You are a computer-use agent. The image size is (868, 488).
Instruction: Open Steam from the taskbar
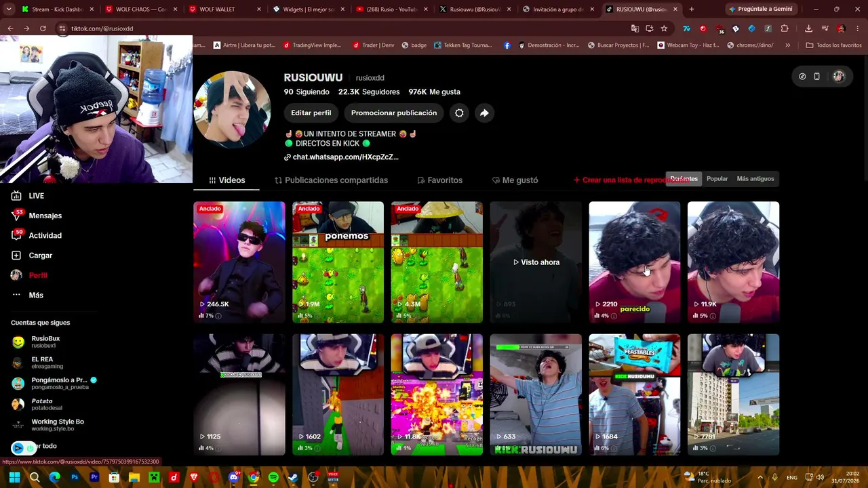click(293, 478)
